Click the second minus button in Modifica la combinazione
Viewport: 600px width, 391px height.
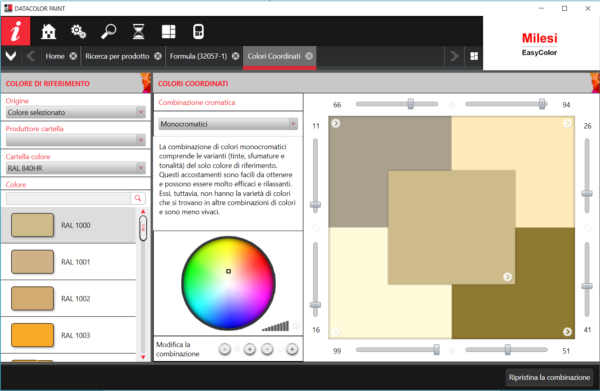(267, 349)
